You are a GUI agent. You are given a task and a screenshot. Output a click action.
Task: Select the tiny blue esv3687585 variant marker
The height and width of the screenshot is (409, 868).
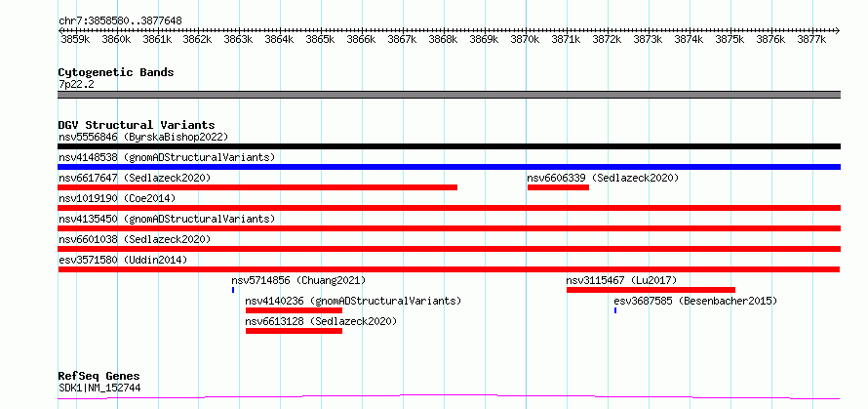tap(615, 310)
